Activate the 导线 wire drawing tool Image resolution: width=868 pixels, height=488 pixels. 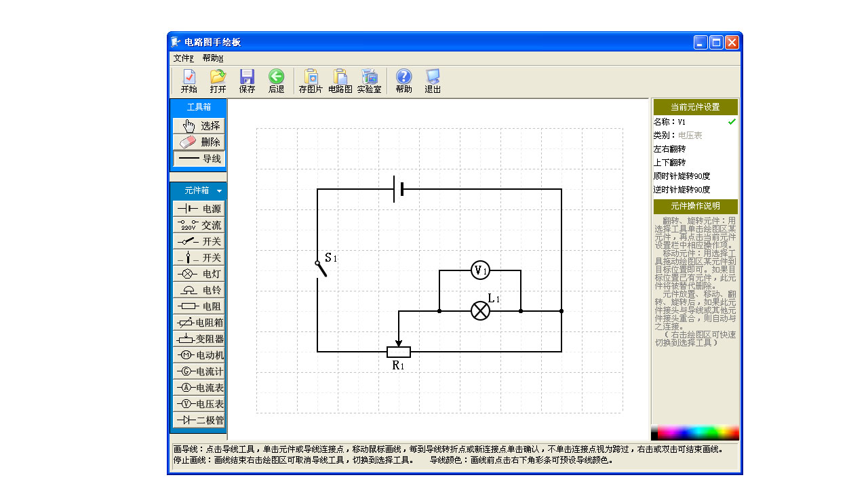click(199, 159)
